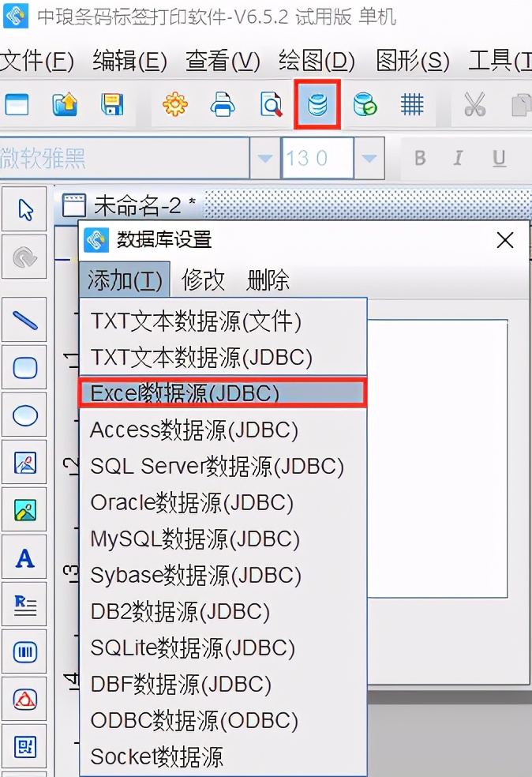
Task: Toggle italic text formatting
Action: (458, 158)
